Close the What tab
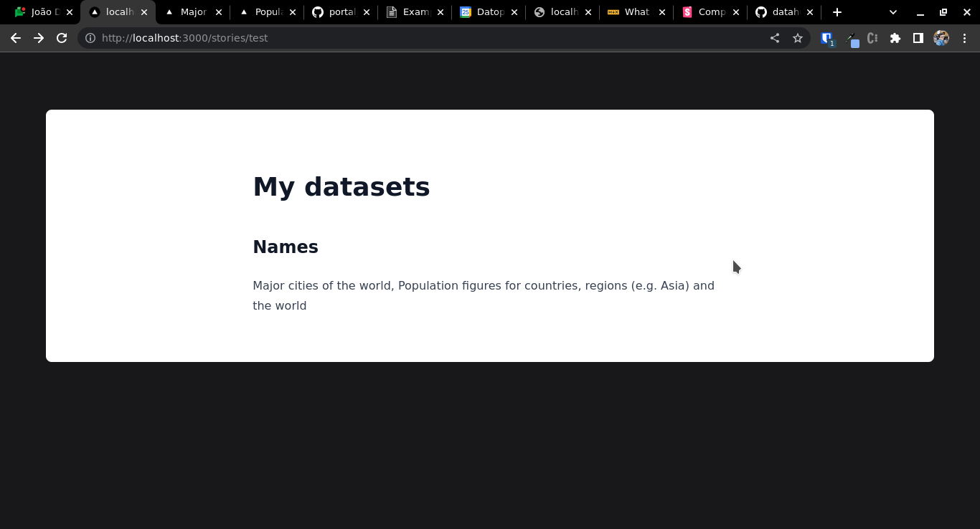The image size is (980, 529). pyautogui.click(x=662, y=12)
